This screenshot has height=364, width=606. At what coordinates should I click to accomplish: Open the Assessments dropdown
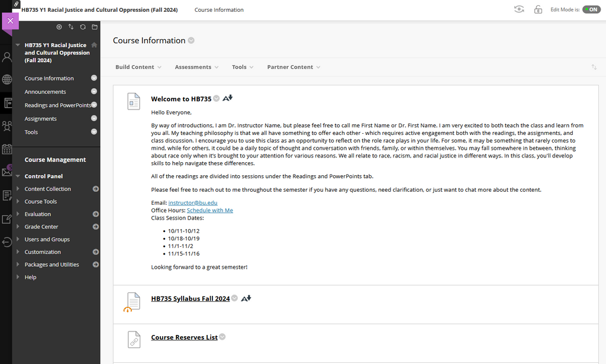[196, 67]
